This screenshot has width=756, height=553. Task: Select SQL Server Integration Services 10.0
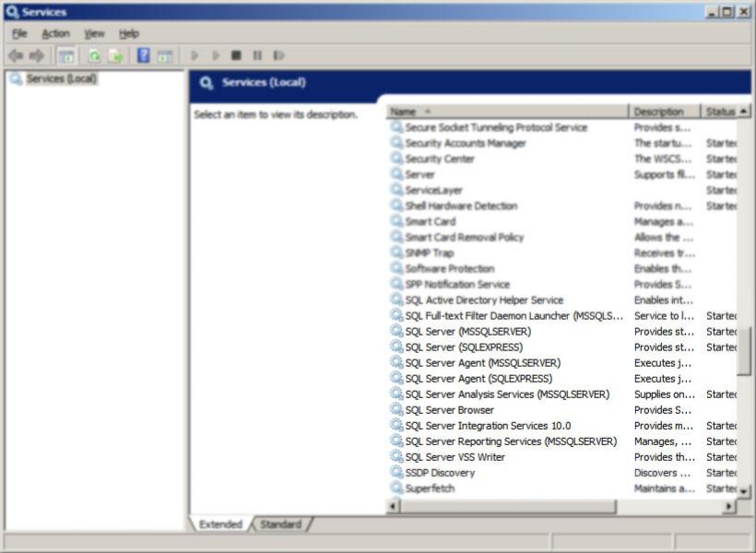tap(488, 426)
